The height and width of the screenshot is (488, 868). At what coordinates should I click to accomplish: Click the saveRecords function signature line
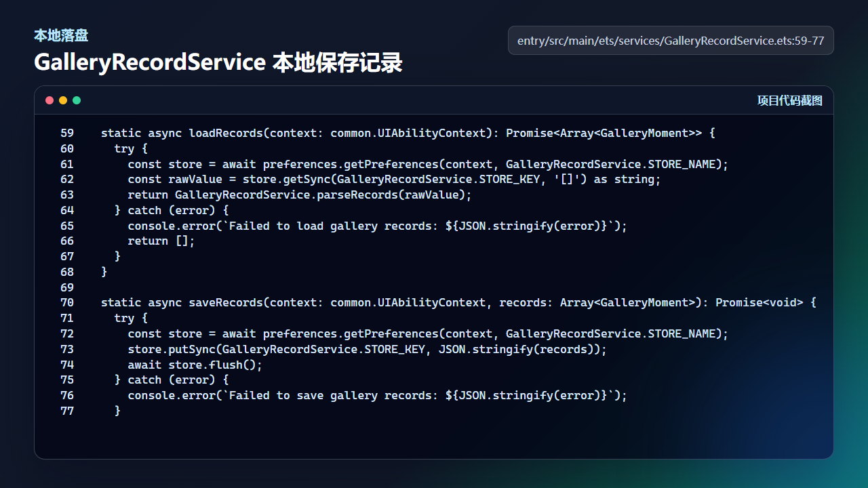coord(459,302)
